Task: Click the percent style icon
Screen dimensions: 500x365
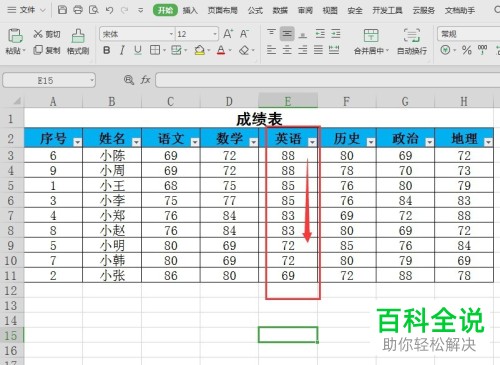Action: click(x=467, y=50)
